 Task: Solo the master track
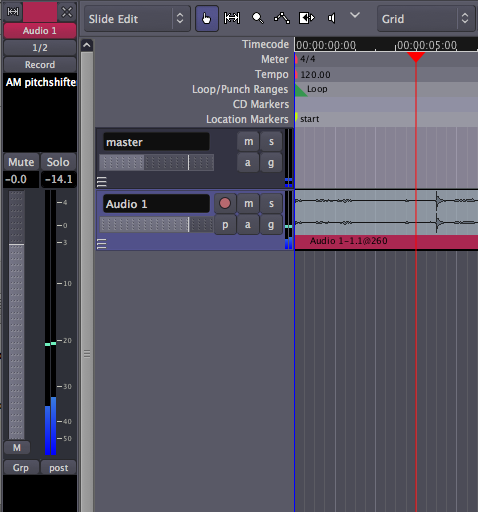271,142
